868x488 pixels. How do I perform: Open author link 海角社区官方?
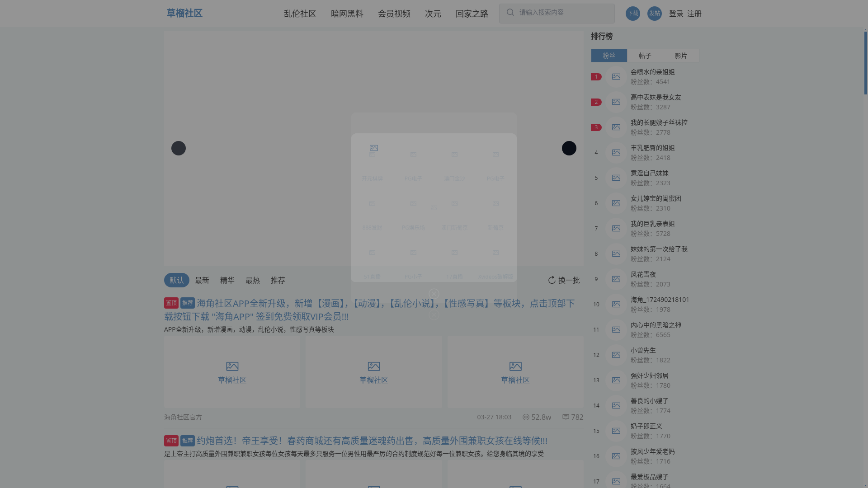(x=183, y=417)
